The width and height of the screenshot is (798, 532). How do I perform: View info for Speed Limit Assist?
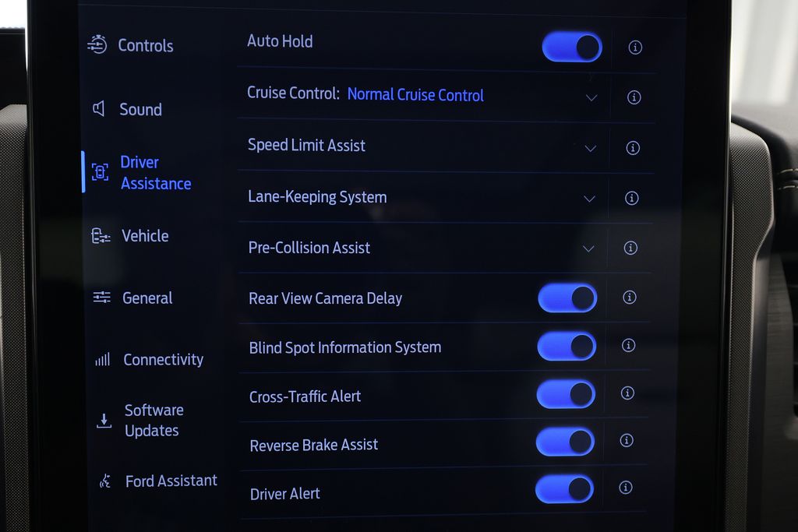[x=633, y=148]
